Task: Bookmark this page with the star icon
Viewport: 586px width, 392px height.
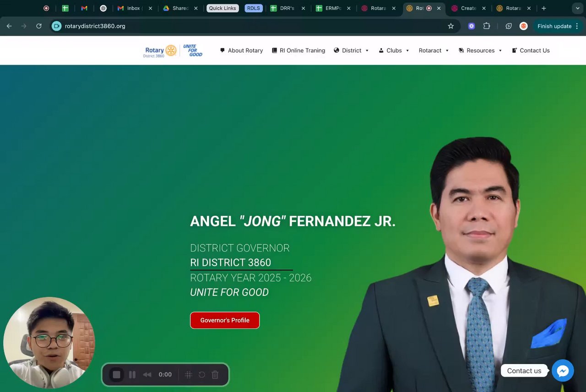Action: point(450,26)
